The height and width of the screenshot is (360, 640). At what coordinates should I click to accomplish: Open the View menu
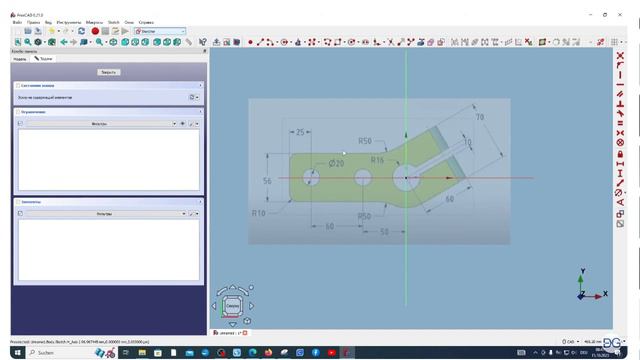48,22
